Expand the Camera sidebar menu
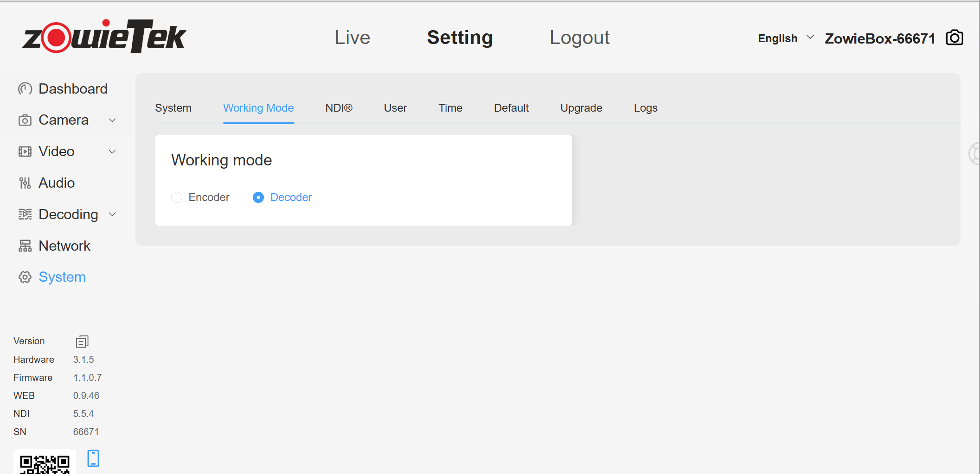This screenshot has width=980, height=474. 112,120
